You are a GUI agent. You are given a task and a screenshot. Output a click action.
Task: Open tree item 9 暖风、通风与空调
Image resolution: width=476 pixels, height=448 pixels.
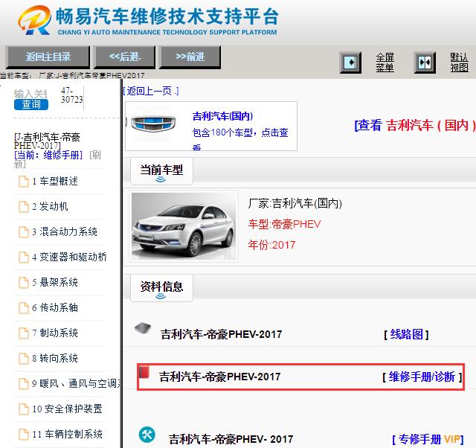(76, 383)
